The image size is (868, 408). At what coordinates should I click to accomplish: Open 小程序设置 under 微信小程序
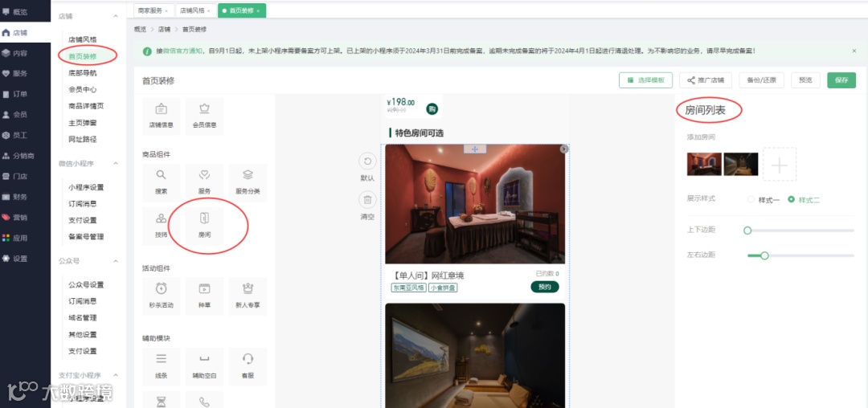86,187
